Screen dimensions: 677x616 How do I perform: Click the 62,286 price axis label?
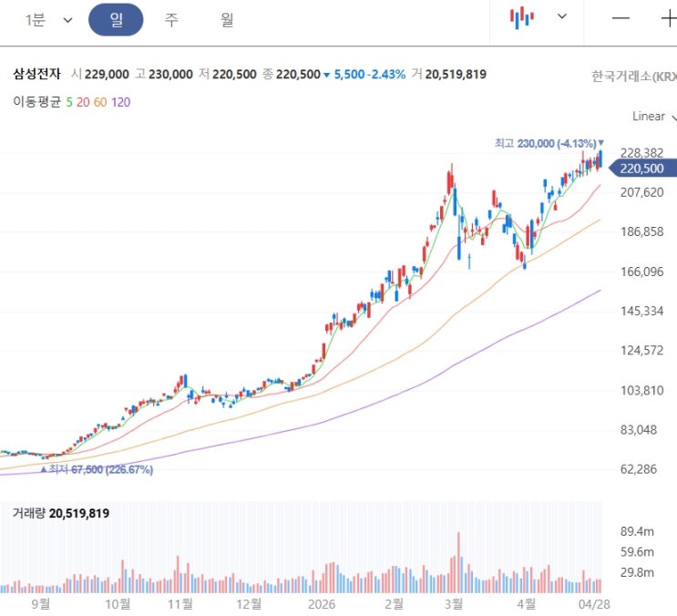point(638,468)
